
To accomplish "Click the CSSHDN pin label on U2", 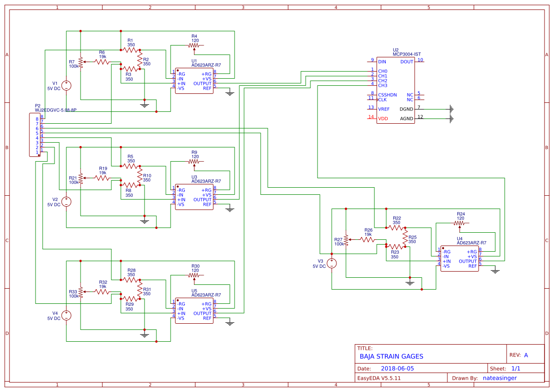I will pos(388,95).
